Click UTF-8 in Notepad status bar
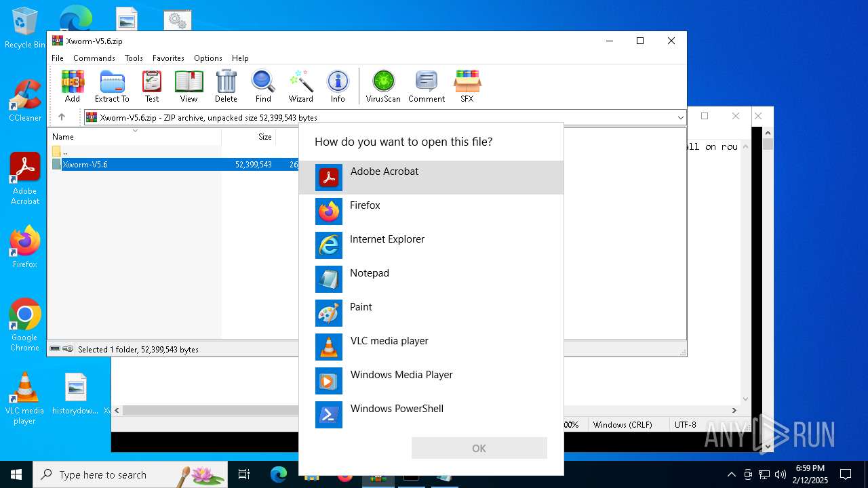This screenshot has width=868, height=488. coord(686,424)
